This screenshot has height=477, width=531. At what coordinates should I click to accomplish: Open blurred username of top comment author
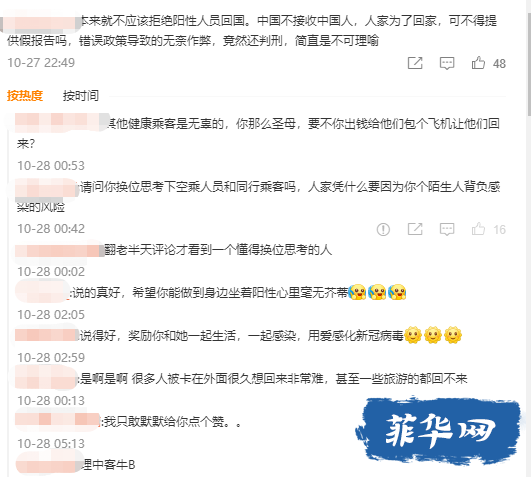(x=40, y=21)
